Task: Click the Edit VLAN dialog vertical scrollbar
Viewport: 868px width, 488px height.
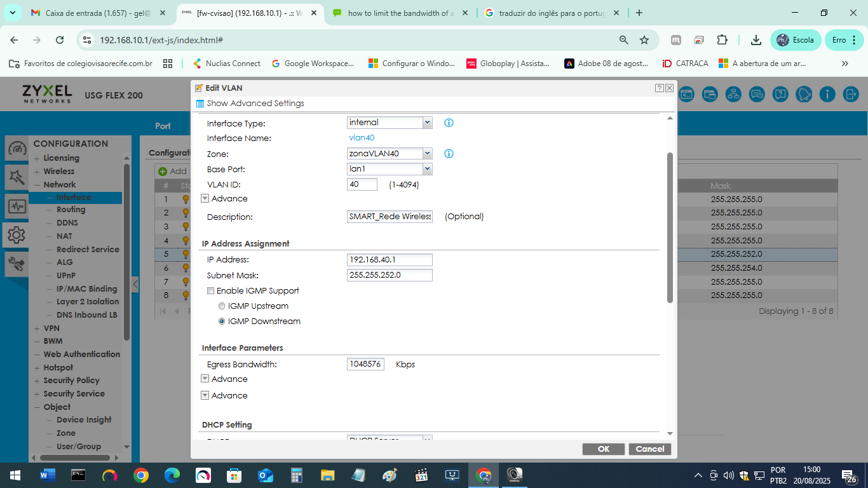Action: (669, 227)
